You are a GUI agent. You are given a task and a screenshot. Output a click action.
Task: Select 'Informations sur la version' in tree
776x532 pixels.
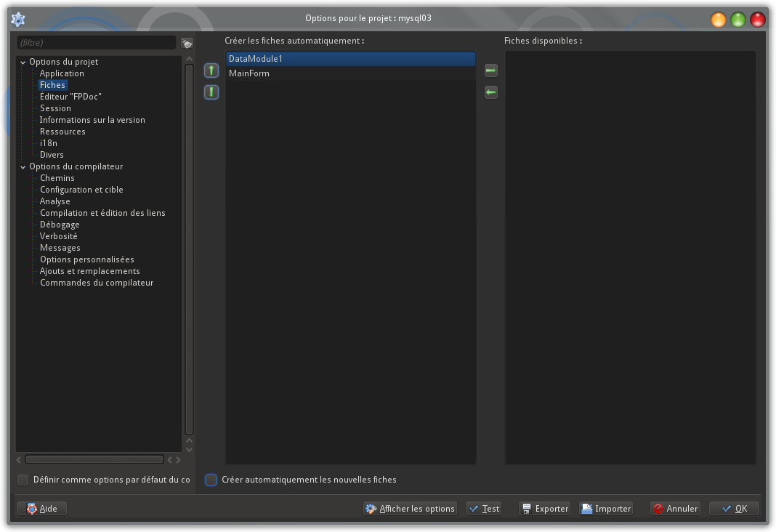coord(92,120)
